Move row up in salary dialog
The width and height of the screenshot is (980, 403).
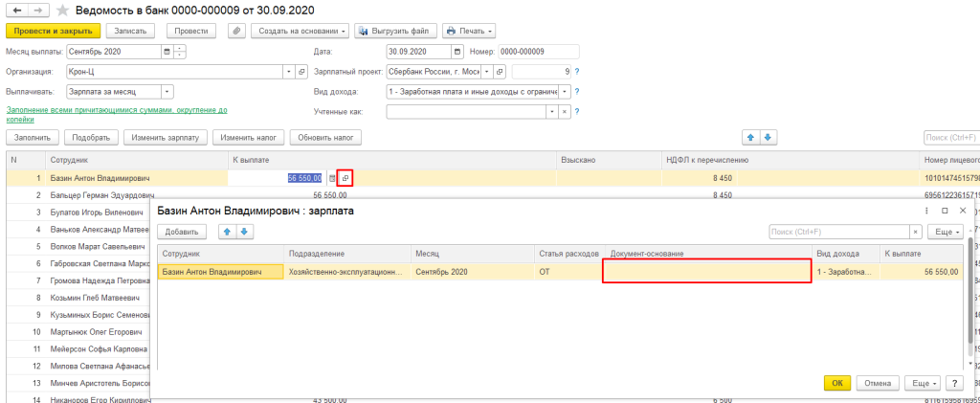(227, 232)
